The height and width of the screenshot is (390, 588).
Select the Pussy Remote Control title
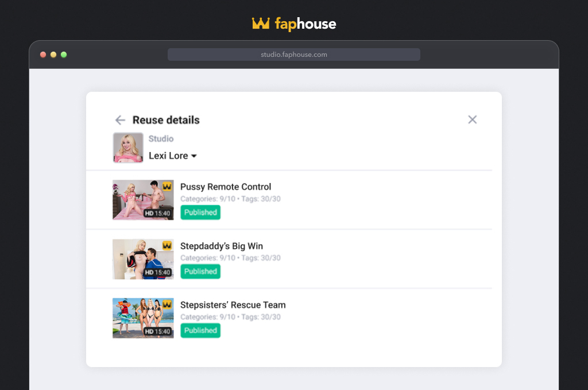pos(226,186)
